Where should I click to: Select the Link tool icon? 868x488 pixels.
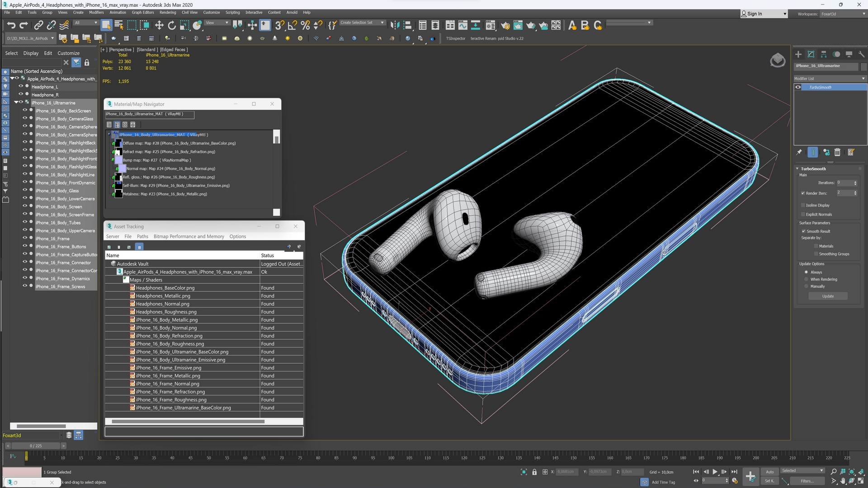39,25
